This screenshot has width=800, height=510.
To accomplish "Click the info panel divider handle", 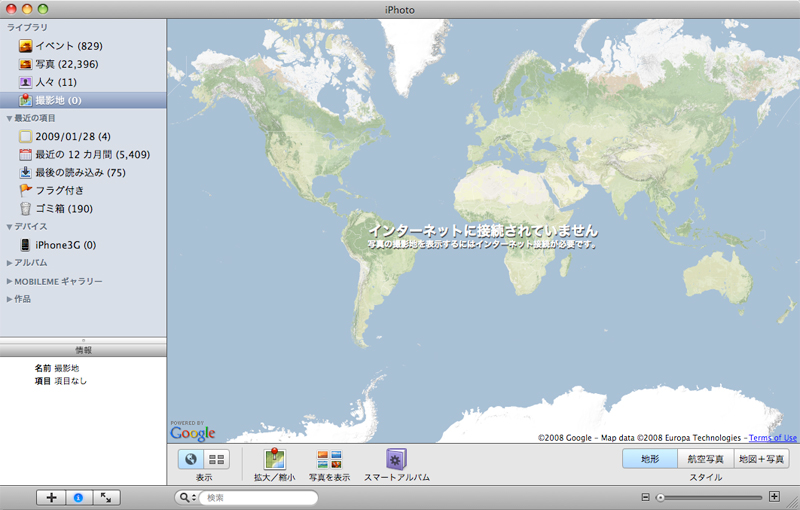I will pyautogui.click(x=83, y=340).
